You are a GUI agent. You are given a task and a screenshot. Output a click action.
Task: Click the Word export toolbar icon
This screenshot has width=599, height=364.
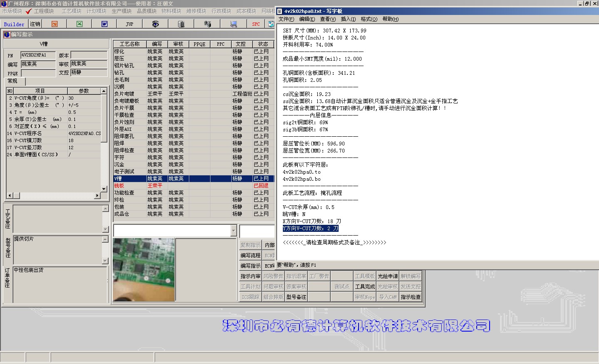(x=104, y=24)
